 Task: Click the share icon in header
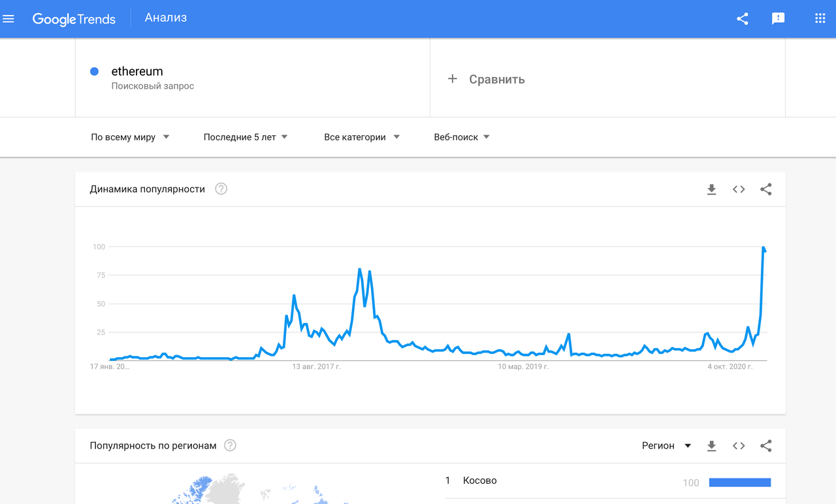(x=743, y=19)
